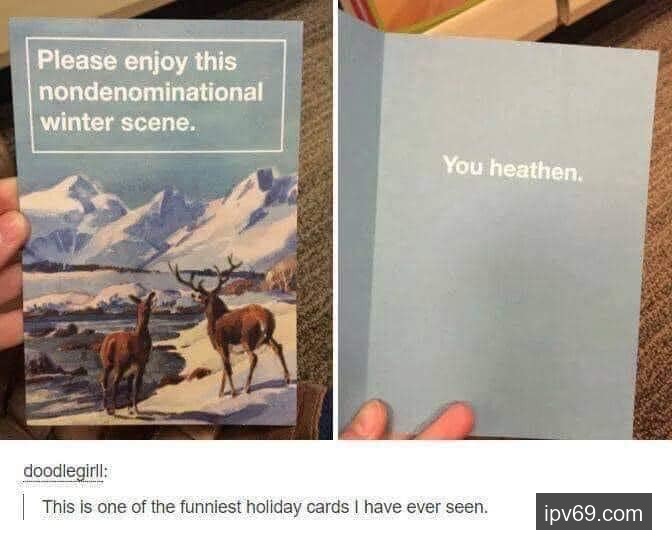Click the white divider between both photos
The width and height of the screenshot is (672, 550).
pyautogui.click(x=336, y=219)
